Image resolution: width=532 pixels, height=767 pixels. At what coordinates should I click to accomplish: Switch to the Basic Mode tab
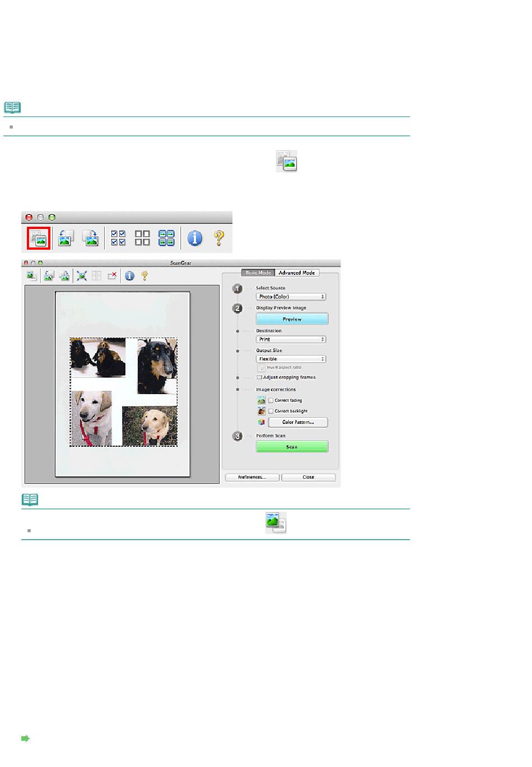click(258, 273)
